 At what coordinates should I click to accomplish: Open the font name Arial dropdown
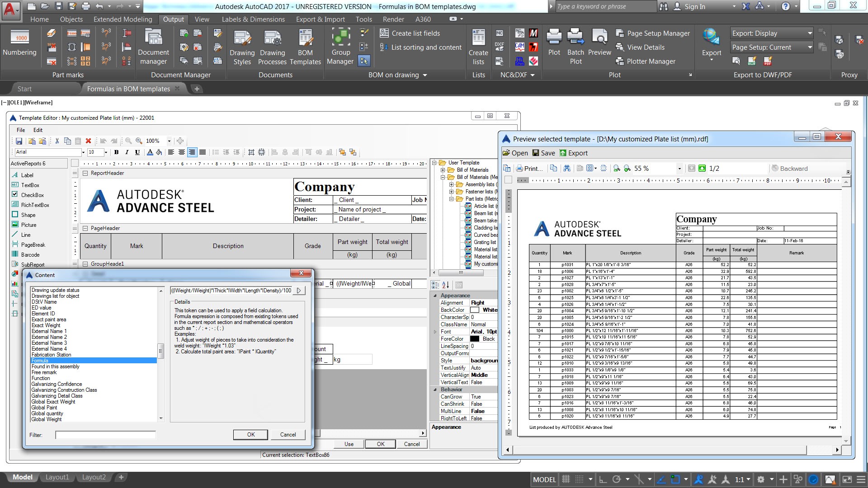83,152
